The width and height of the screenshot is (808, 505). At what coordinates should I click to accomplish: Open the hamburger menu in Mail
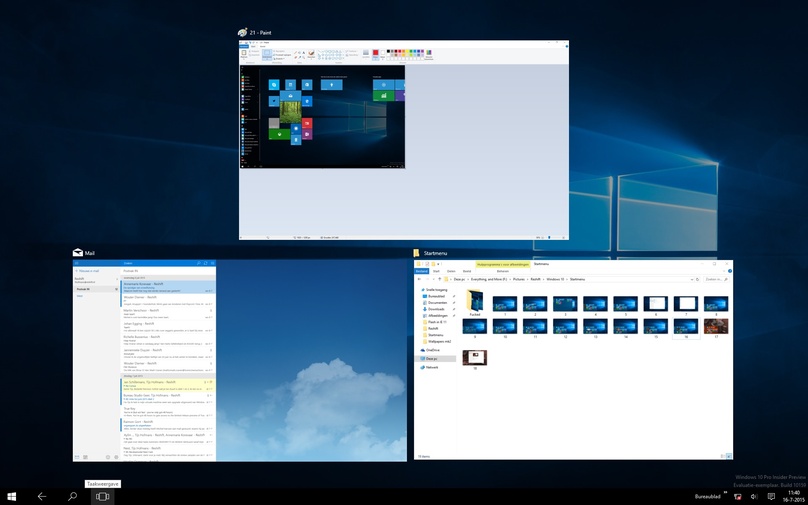(77, 263)
